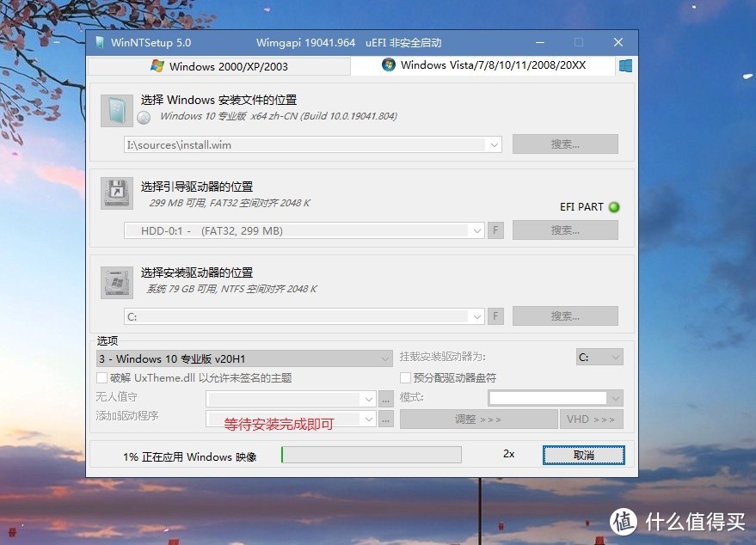Click the Windows image progress bar

pos(371,455)
